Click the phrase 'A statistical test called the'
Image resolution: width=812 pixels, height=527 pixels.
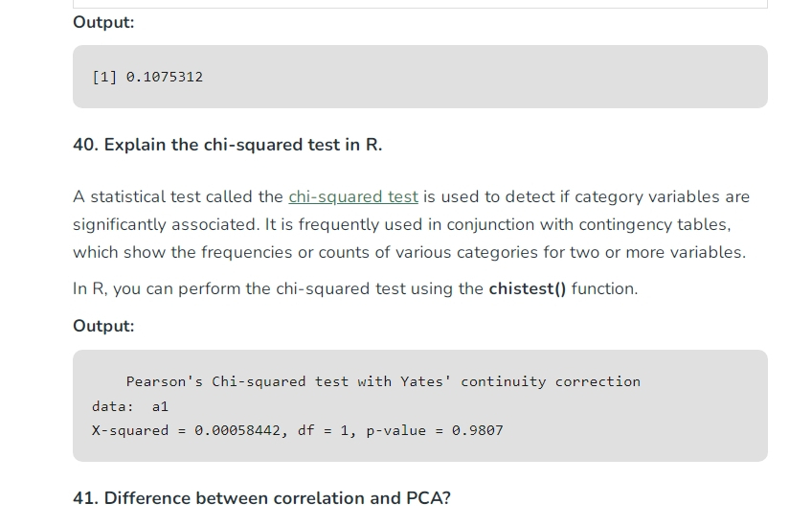pyautogui.click(x=178, y=197)
